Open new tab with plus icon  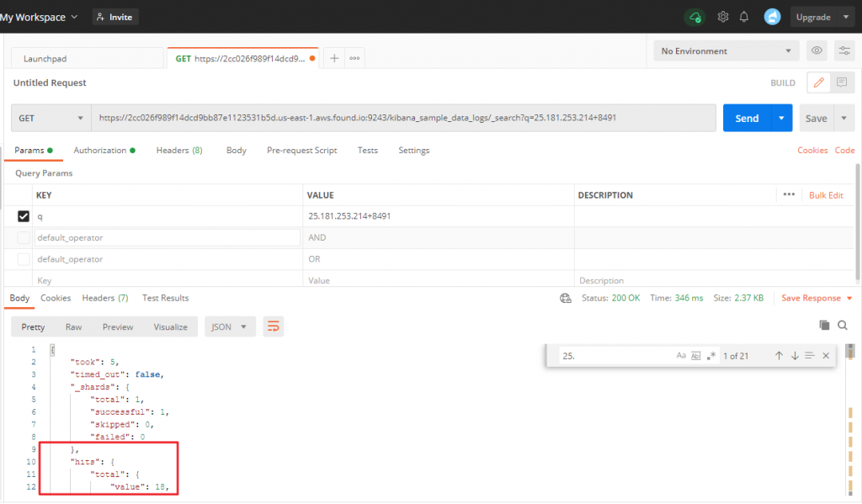click(334, 58)
